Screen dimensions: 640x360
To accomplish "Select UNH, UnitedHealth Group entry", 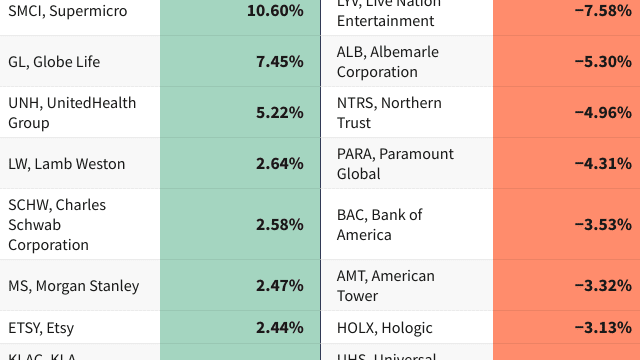I will click(72, 113).
